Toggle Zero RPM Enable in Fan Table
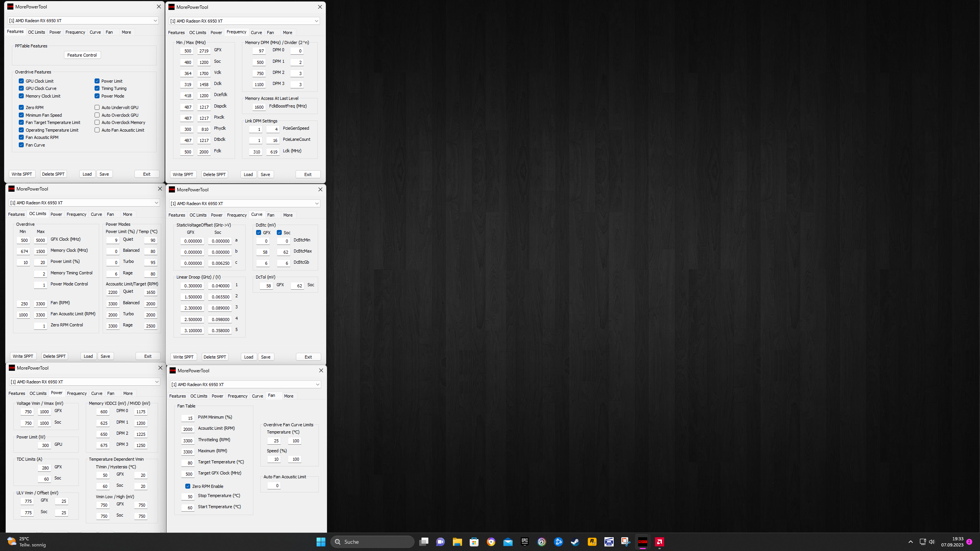This screenshot has width=980, height=551. tap(188, 486)
